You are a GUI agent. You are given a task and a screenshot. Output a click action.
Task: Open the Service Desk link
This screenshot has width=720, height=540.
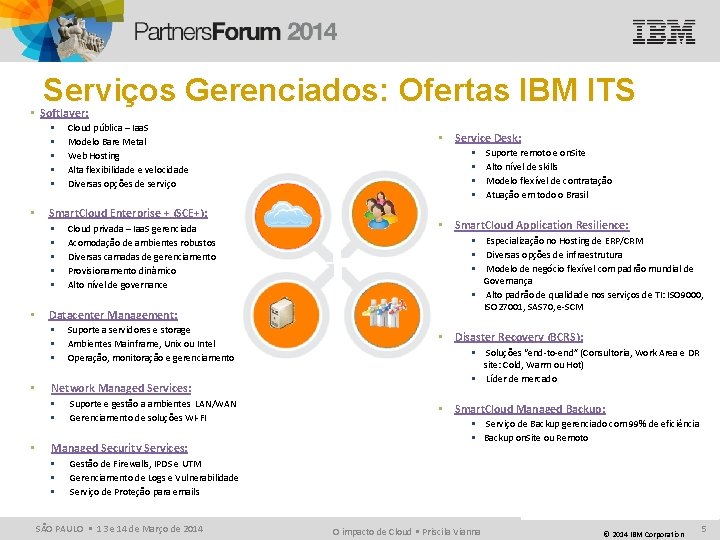pyautogui.click(x=488, y=138)
